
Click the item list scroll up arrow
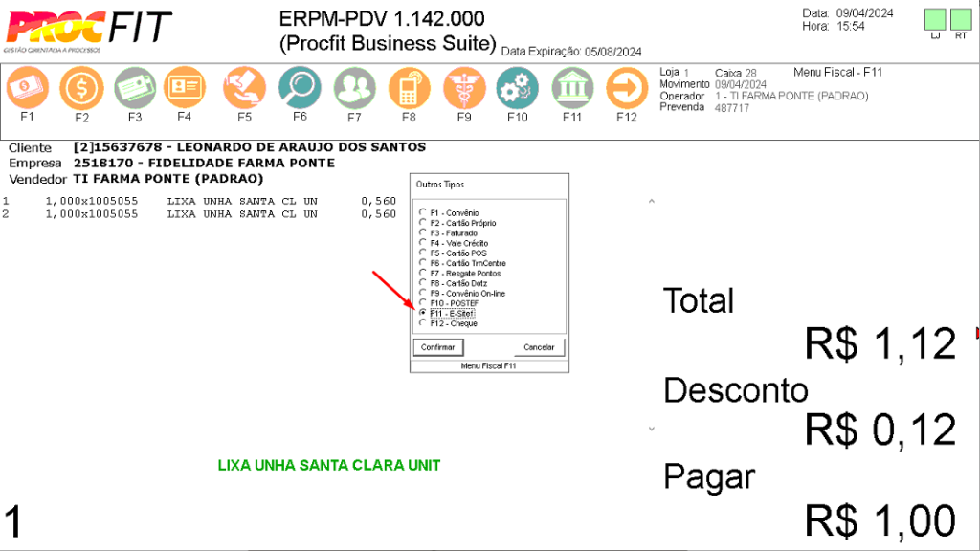click(651, 201)
